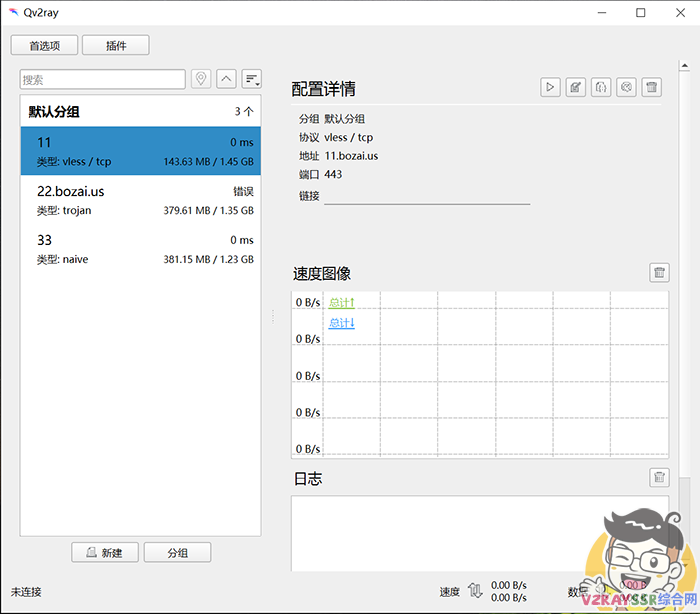Click the 分组 group button
Viewport: 700px width, 614px height.
(177, 552)
